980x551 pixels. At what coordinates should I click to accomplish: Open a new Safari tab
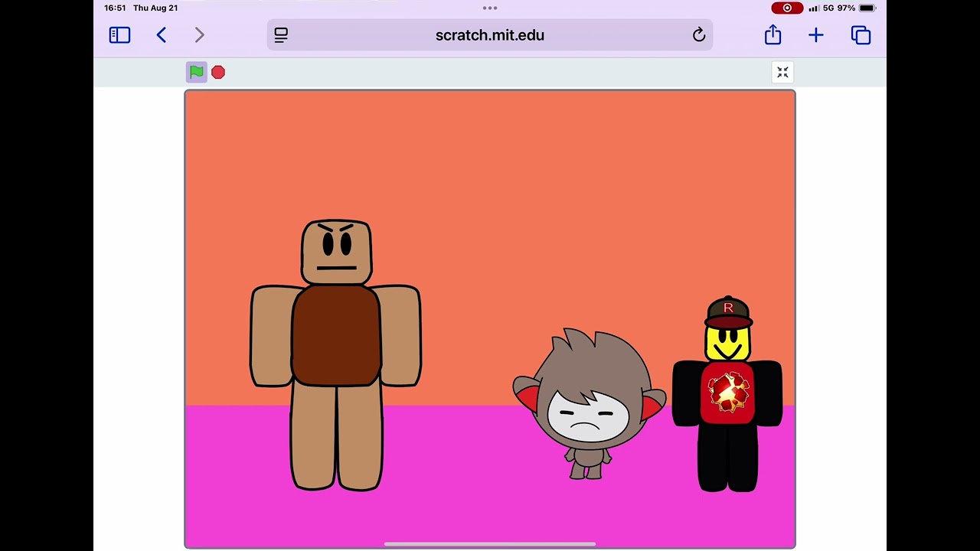(x=816, y=35)
